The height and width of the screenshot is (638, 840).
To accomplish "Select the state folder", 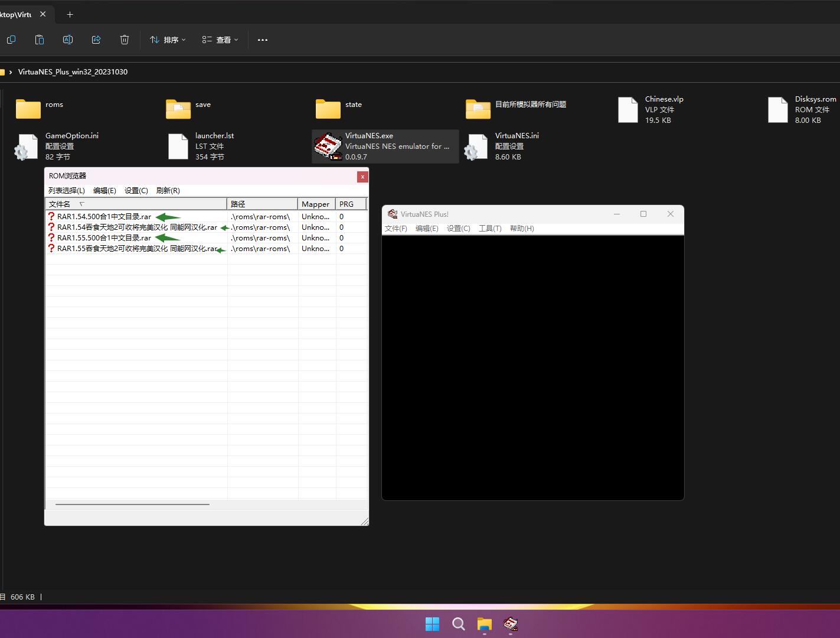I will [338, 109].
